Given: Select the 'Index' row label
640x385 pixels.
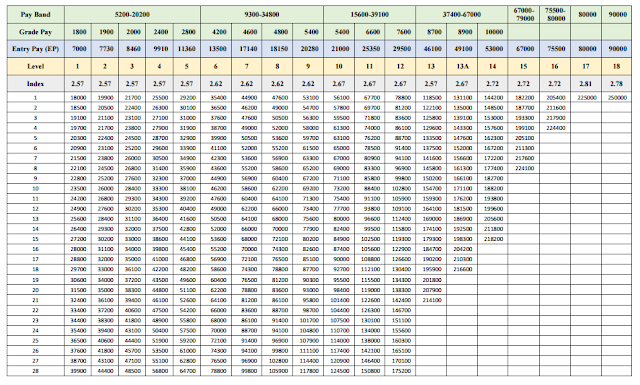Looking at the screenshot, I should coord(36,84).
